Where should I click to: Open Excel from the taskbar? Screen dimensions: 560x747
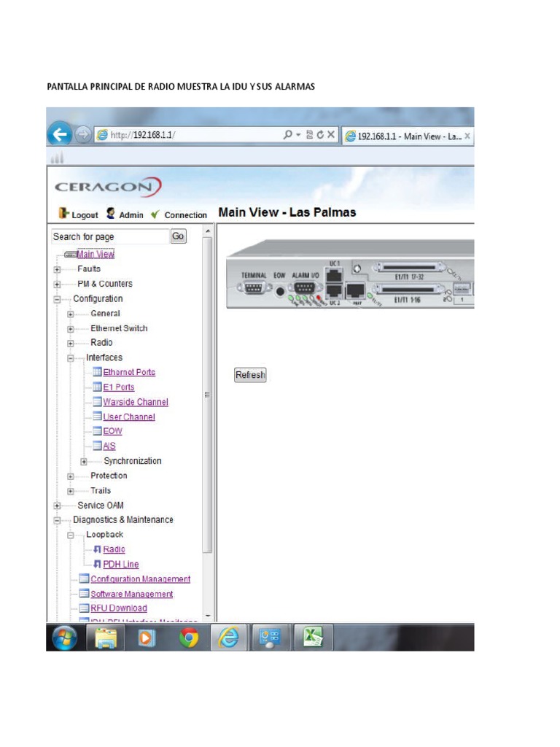coord(313,638)
